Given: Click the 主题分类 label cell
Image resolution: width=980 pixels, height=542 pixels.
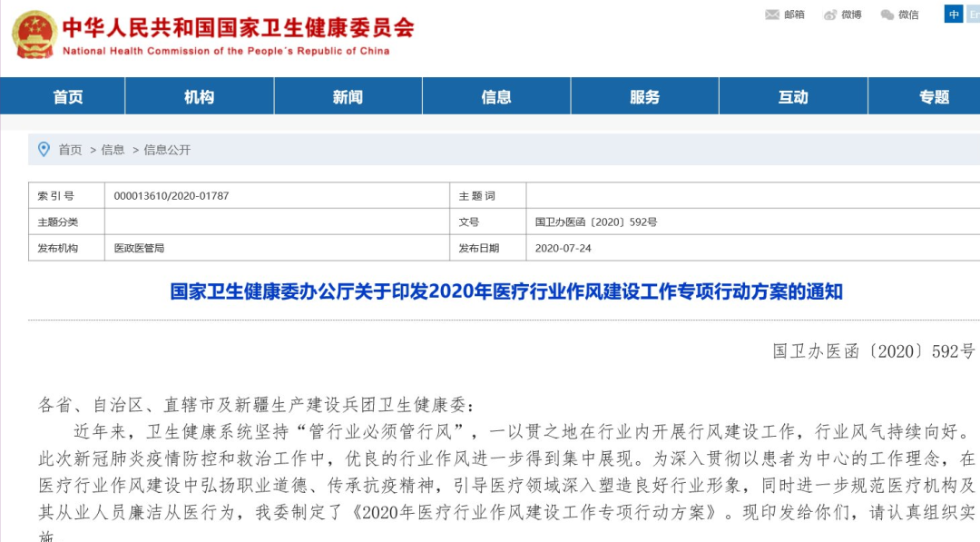Looking at the screenshot, I should 66,222.
